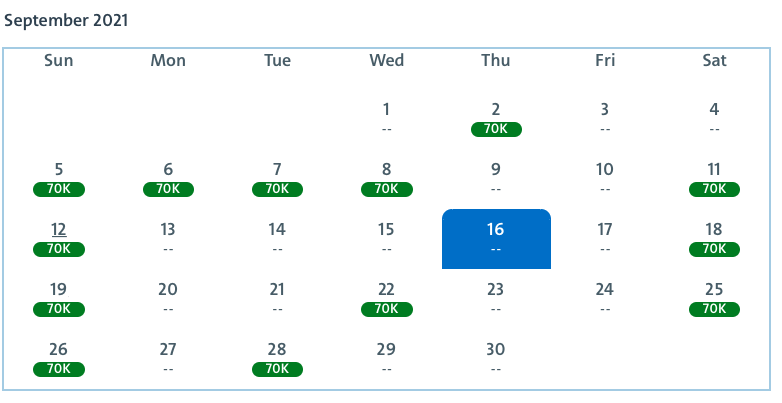Click the highlighted September 16 cell
Image resolution: width=782 pixels, height=403 pixels.
(496, 238)
